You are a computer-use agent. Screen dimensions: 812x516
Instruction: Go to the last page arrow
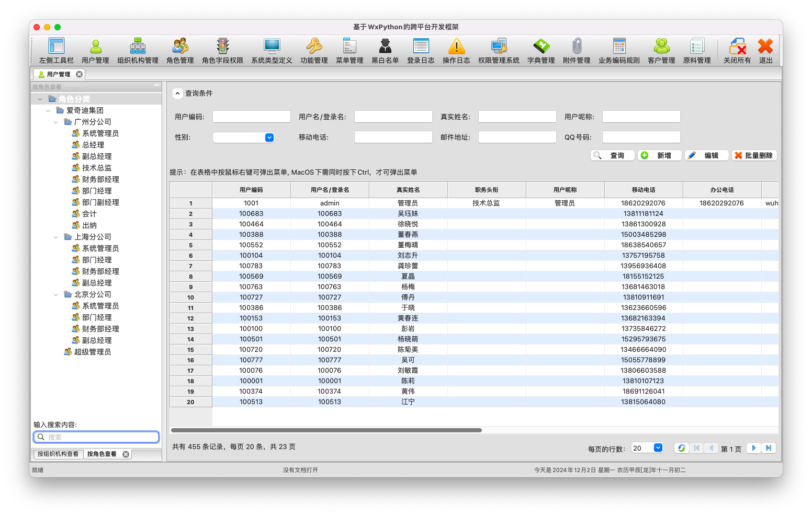click(768, 448)
